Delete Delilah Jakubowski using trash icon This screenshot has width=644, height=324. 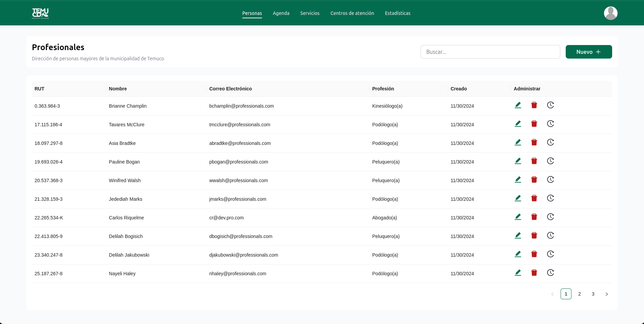[534, 254]
